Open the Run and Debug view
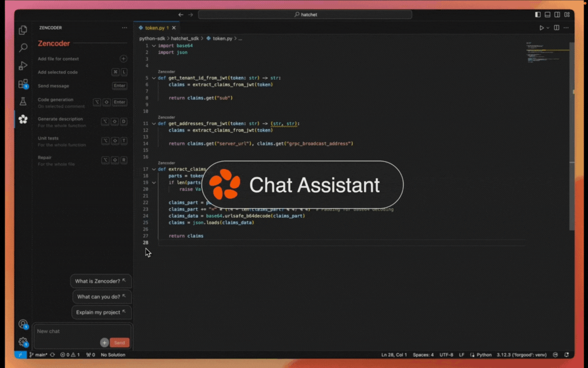 [22, 65]
